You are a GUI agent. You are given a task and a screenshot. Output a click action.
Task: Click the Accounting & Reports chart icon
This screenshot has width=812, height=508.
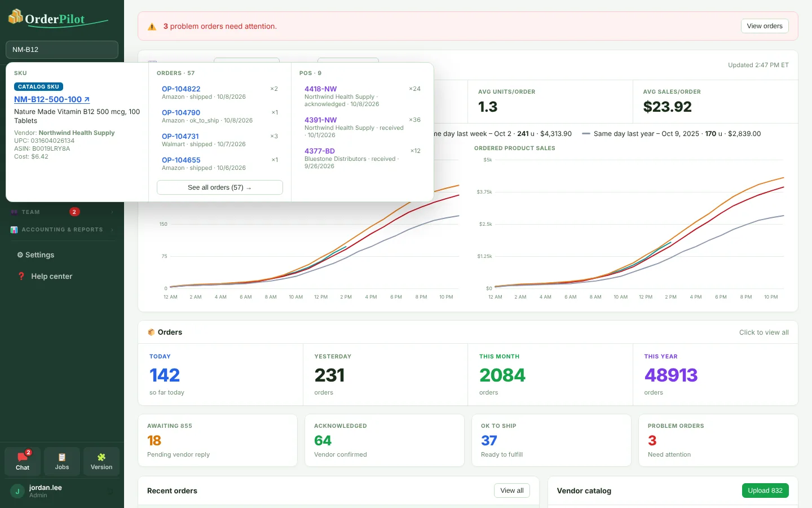(14, 230)
